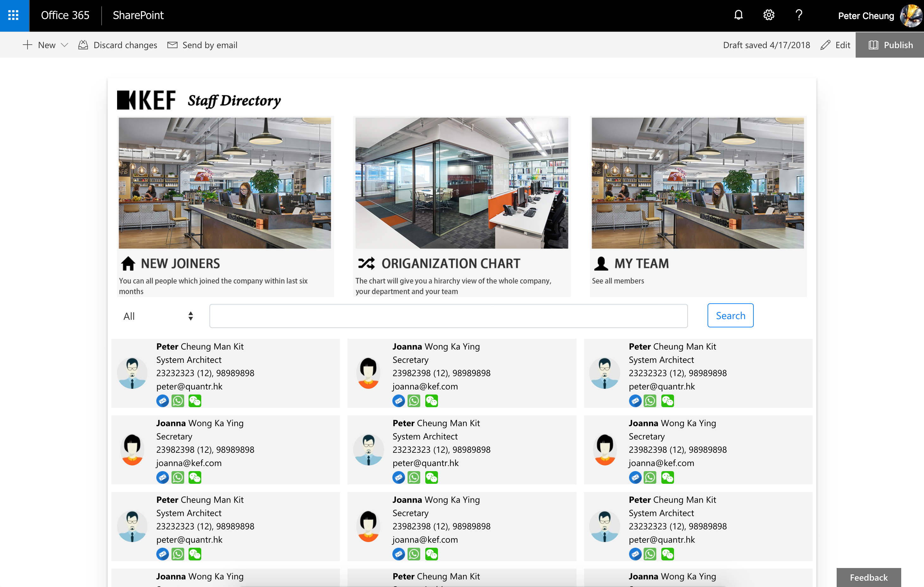The height and width of the screenshot is (587, 924).
Task: Click the New Joiners description text
Action: click(x=213, y=286)
